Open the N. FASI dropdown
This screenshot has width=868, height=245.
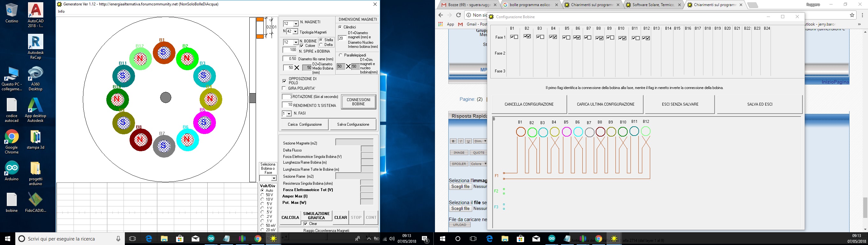tap(289, 114)
